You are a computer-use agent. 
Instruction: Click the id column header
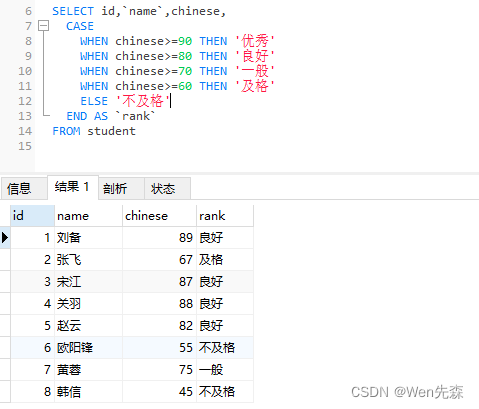coord(32,216)
